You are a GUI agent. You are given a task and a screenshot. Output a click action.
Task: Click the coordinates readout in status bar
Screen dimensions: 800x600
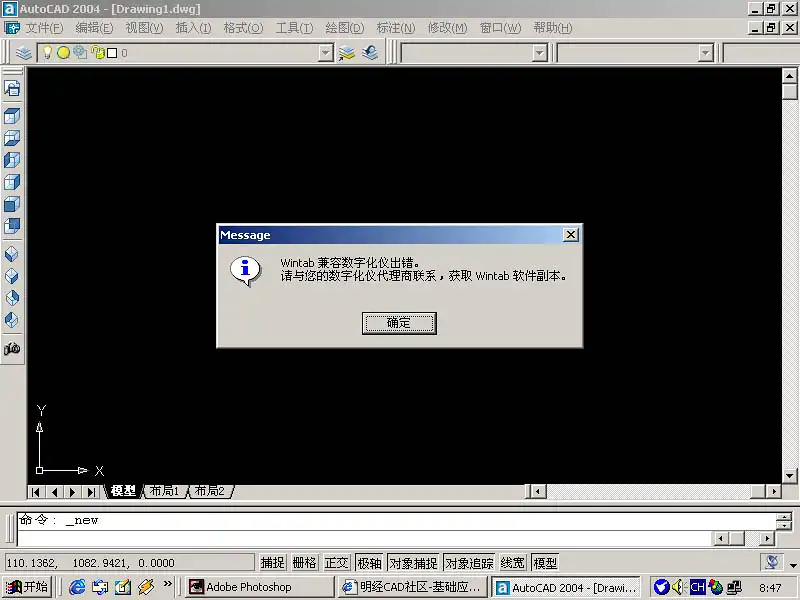tap(129, 563)
